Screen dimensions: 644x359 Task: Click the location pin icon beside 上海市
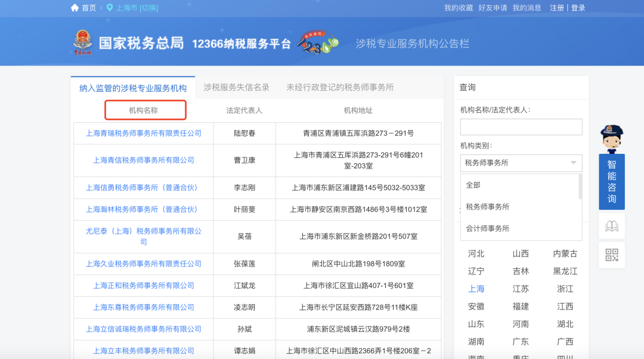pos(110,8)
